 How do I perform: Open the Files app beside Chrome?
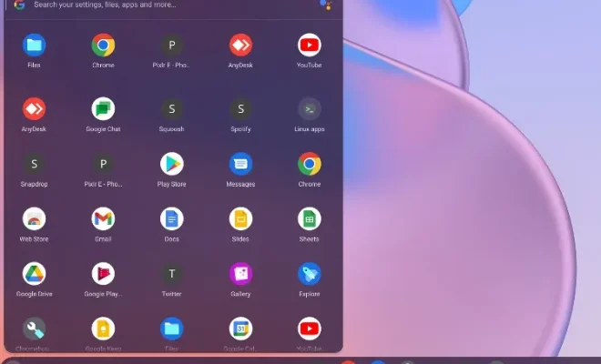click(x=34, y=45)
